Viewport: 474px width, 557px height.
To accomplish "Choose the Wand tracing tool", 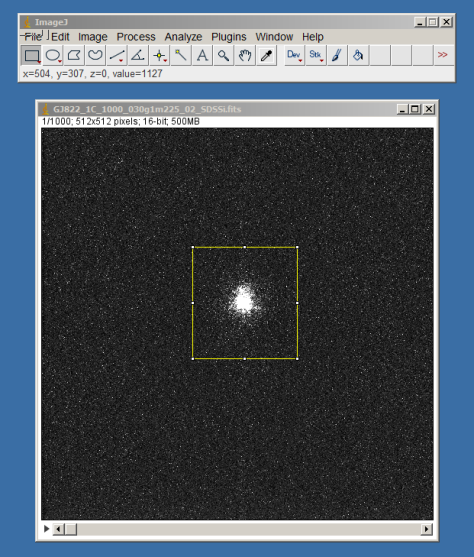I will 181,55.
